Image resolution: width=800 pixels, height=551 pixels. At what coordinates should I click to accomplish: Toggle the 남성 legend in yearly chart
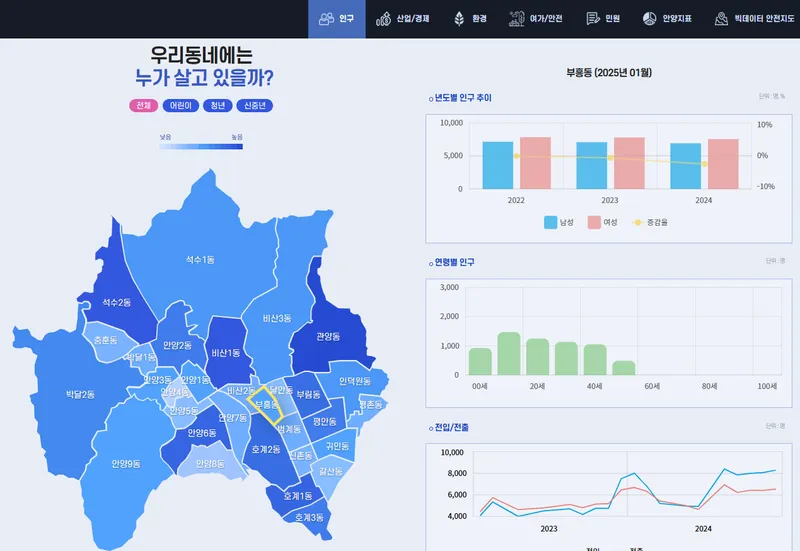(x=551, y=222)
